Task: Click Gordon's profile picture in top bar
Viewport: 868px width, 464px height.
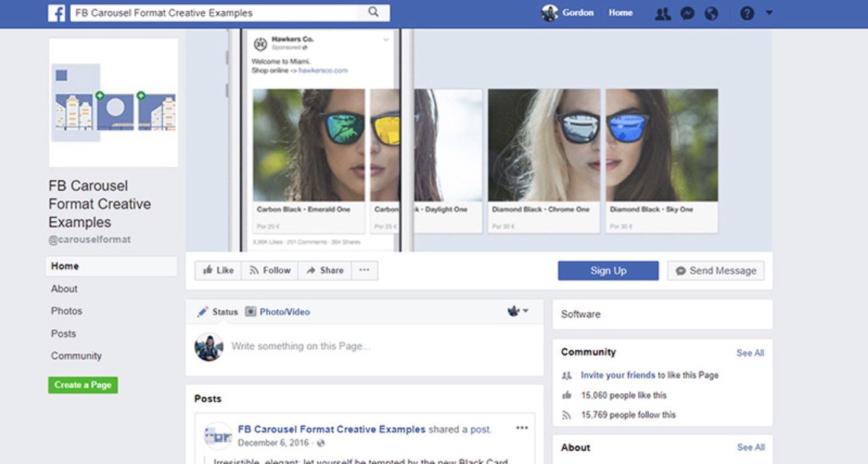Action: click(x=550, y=13)
